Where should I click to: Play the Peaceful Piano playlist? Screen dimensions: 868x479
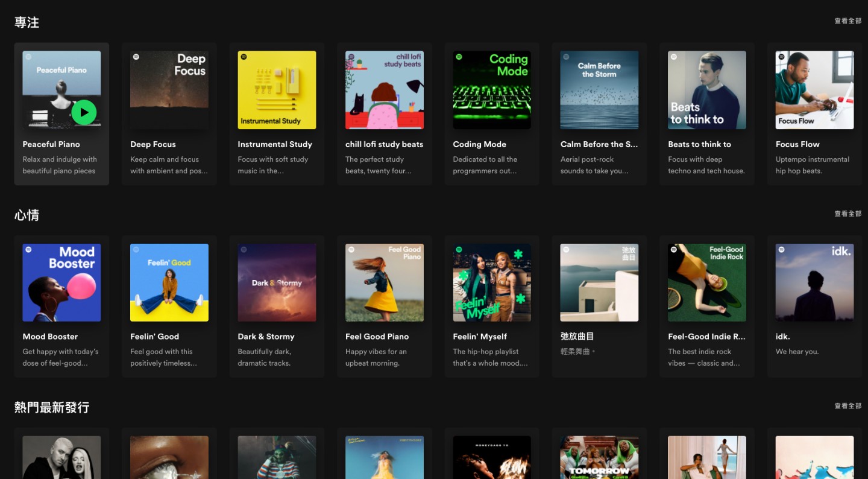[x=84, y=112]
